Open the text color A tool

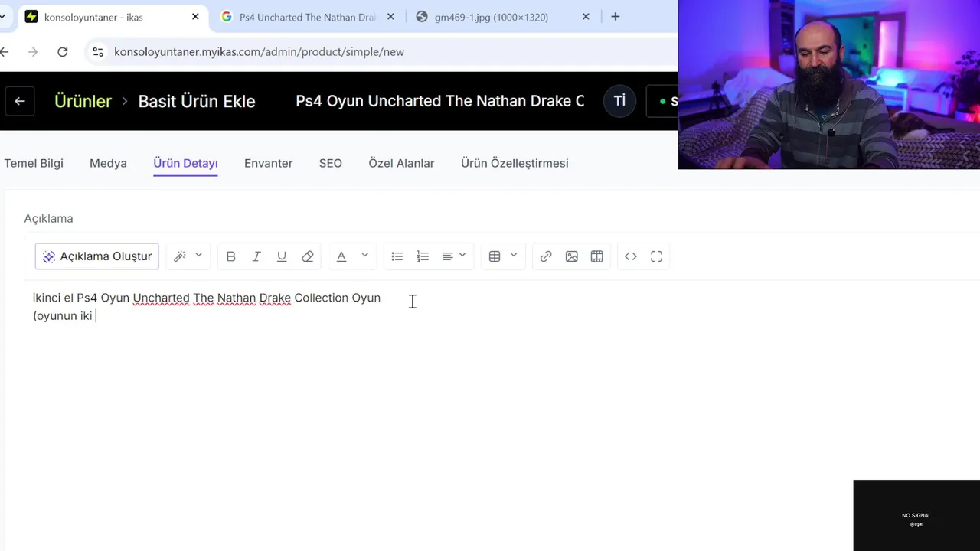341,256
